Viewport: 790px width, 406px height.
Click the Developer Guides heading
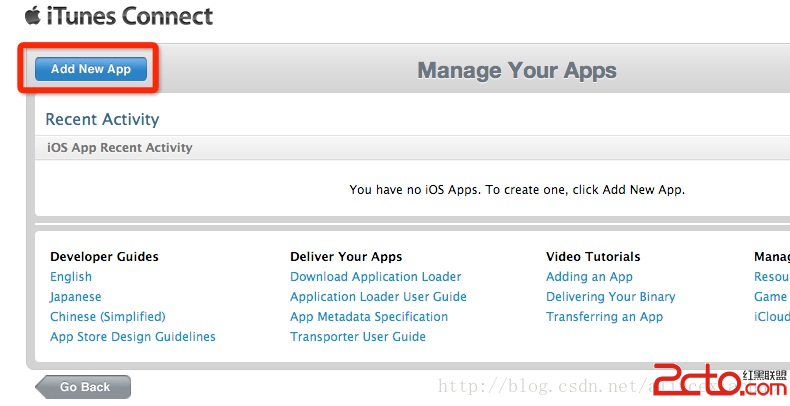pos(104,257)
